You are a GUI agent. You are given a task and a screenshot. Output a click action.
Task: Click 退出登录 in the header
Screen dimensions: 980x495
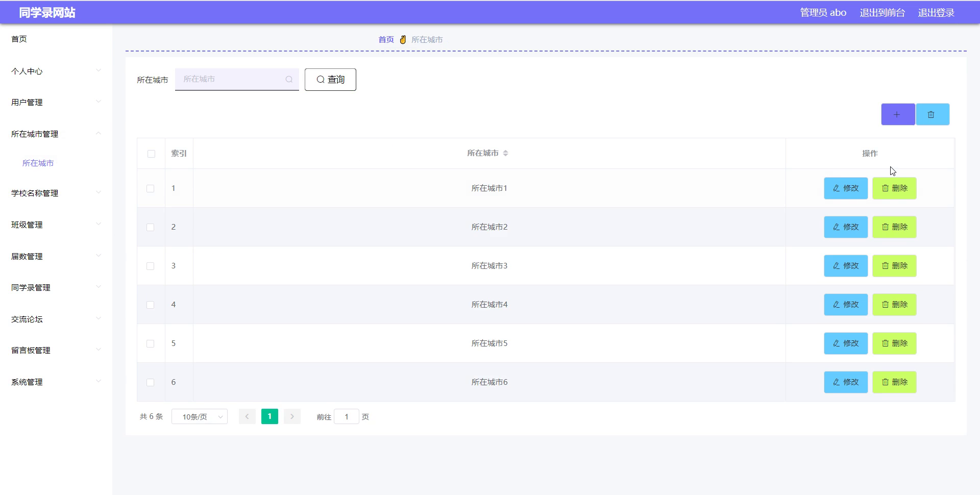[936, 13]
